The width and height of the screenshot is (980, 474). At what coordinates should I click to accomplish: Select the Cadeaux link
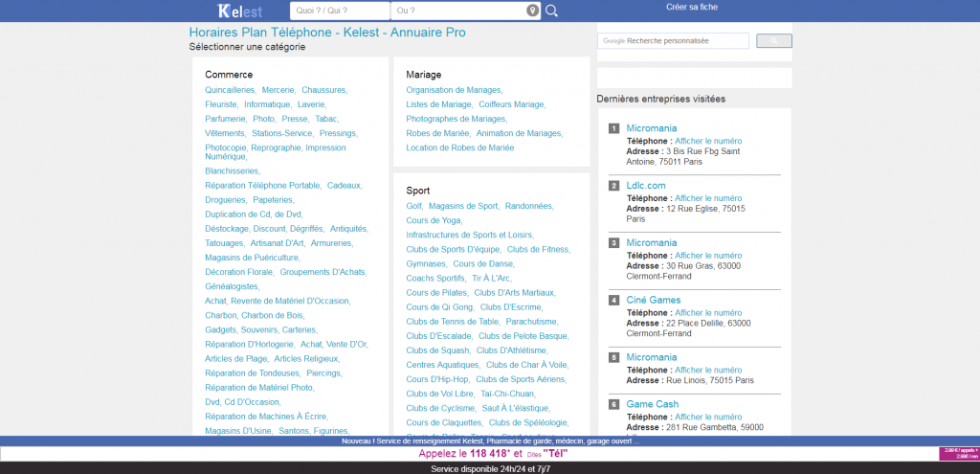point(345,185)
